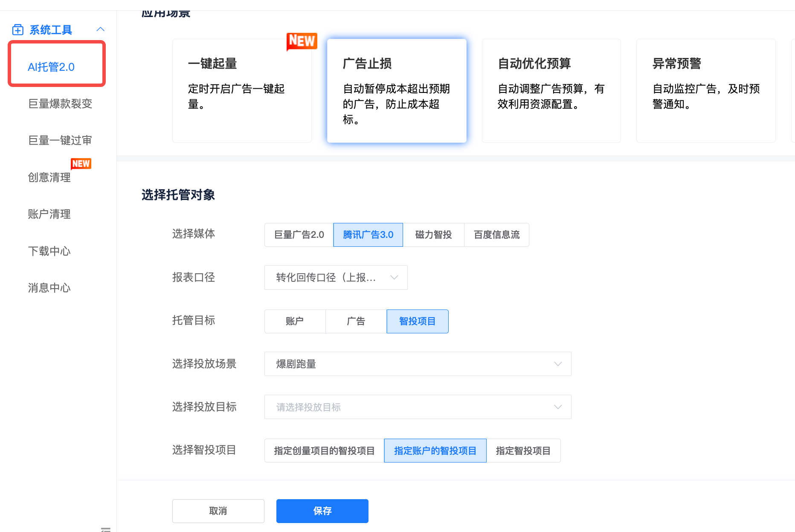Open the 报表口径 dropdown
Image resolution: width=795 pixels, height=532 pixels.
click(x=336, y=278)
